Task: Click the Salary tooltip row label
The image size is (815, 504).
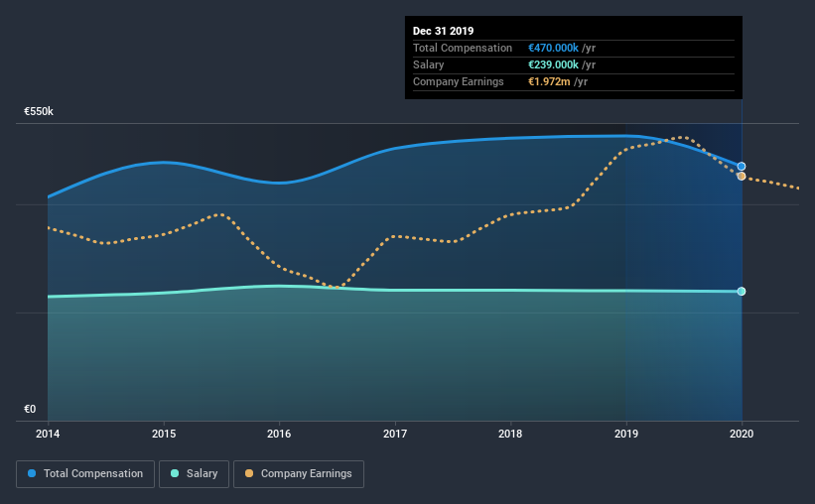Action: 428,64
